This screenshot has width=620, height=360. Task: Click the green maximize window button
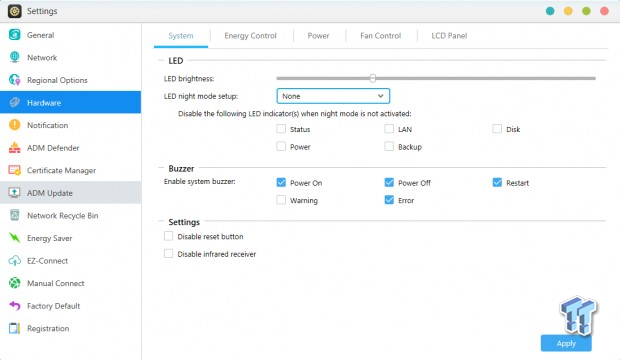(586, 11)
